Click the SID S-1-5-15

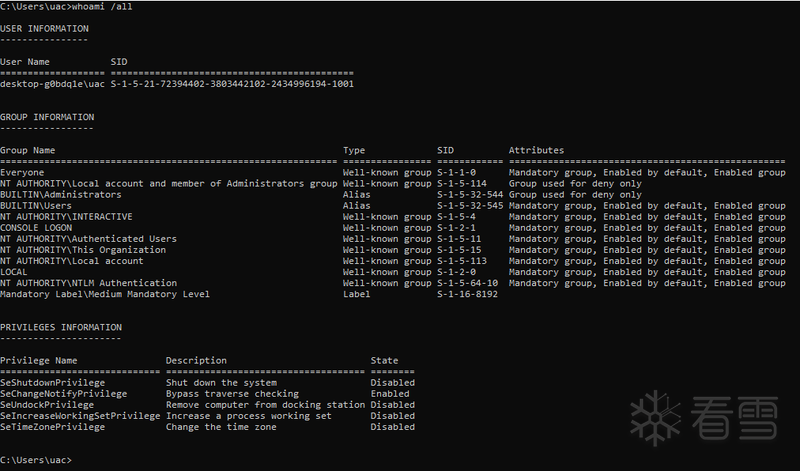click(x=459, y=250)
